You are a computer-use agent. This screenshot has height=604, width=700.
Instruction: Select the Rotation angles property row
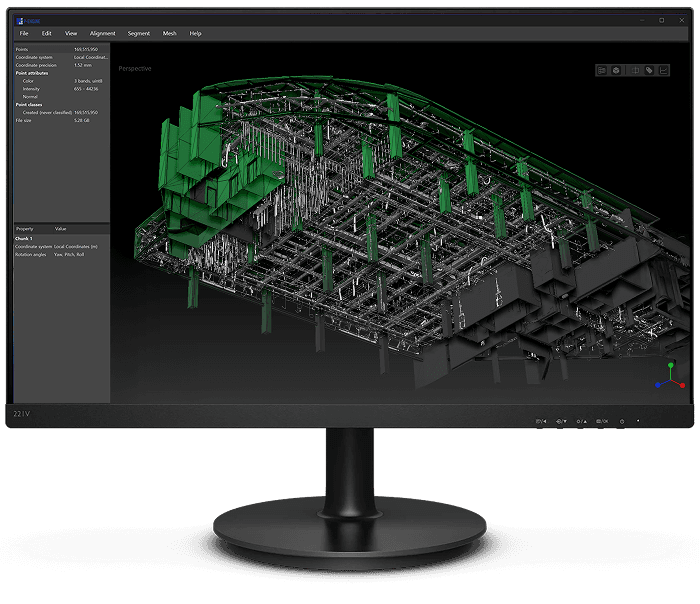point(62,254)
